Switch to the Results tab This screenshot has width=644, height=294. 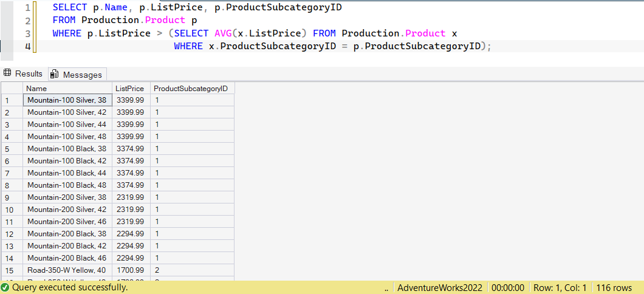pos(24,74)
